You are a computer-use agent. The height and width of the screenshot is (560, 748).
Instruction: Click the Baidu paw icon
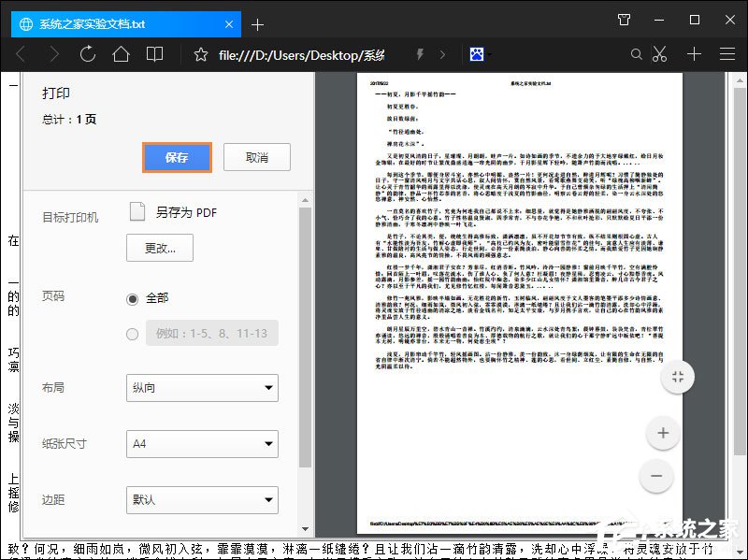(x=477, y=54)
